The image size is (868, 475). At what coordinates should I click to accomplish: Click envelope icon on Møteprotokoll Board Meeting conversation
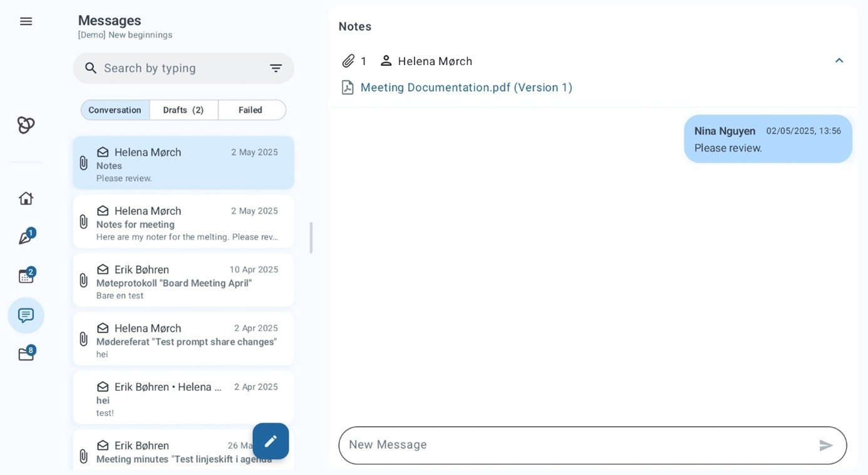(x=103, y=269)
